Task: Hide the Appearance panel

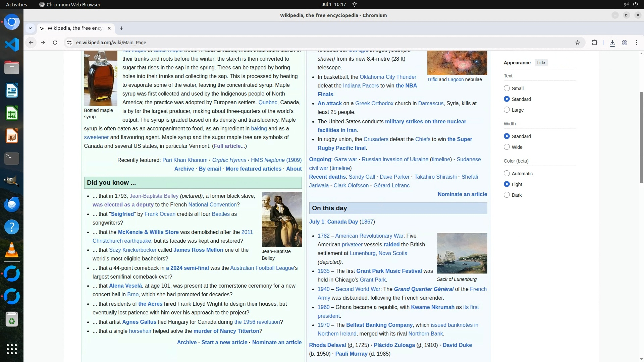Action: coord(541,63)
